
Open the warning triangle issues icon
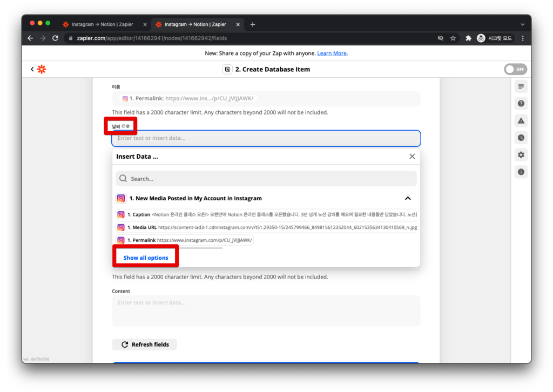(x=521, y=120)
